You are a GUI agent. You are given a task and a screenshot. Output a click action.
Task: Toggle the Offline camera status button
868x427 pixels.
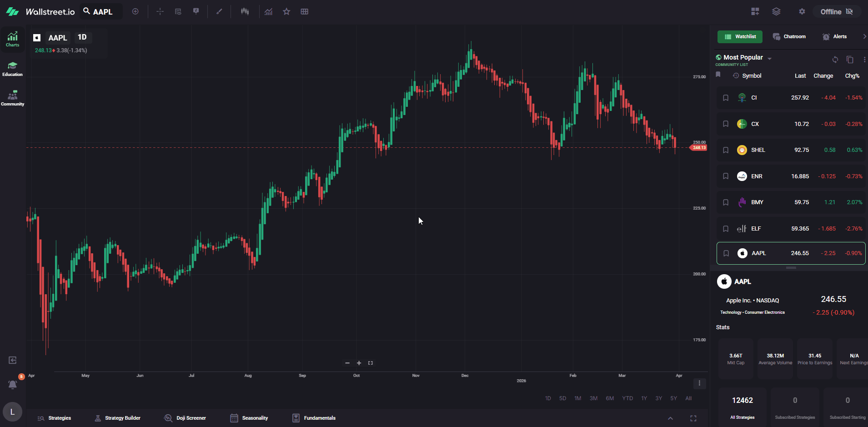tap(837, 12)
